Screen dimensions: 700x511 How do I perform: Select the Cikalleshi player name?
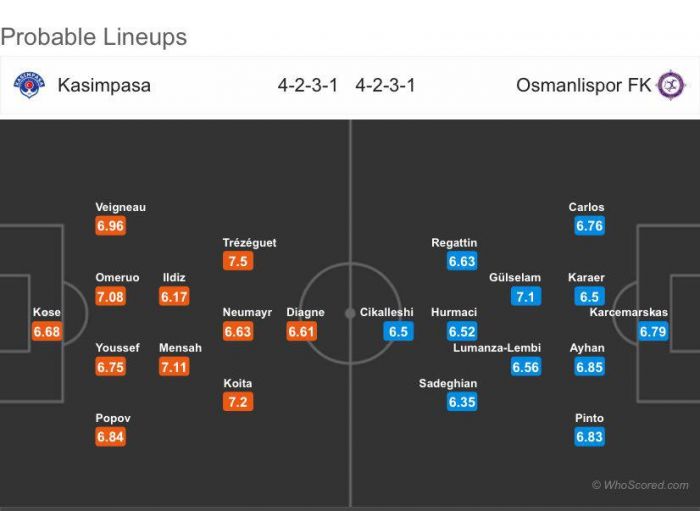tap(386, 313)
